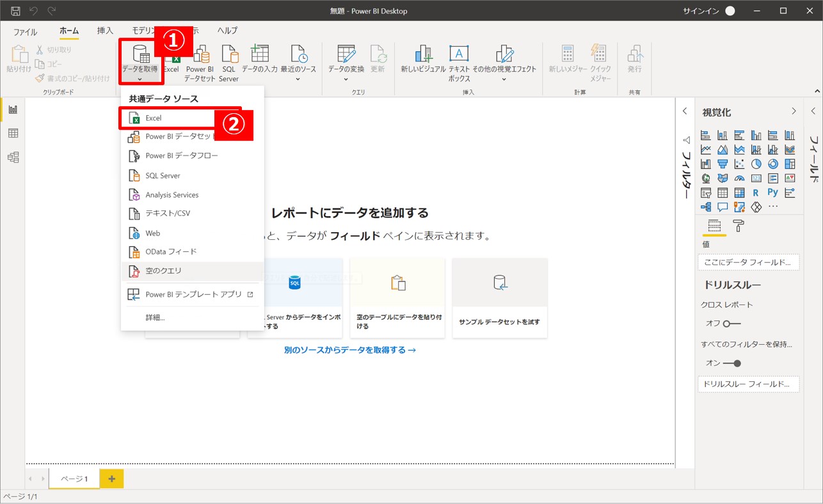Open the Model view in left sidebar

point(13,157)
